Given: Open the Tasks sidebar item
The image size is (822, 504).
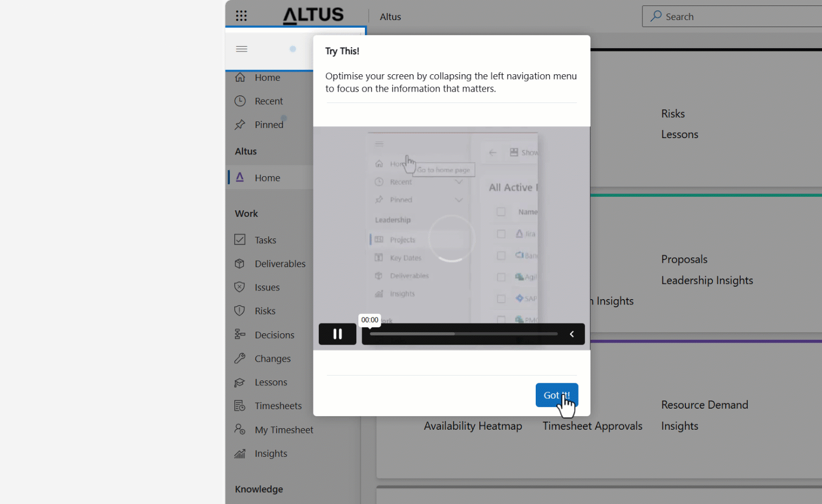Looking at the screenshot, I should [x=266, y=240].
